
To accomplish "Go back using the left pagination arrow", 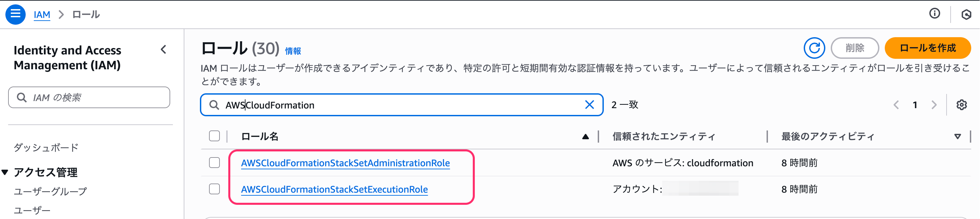I will coord(896,105).
